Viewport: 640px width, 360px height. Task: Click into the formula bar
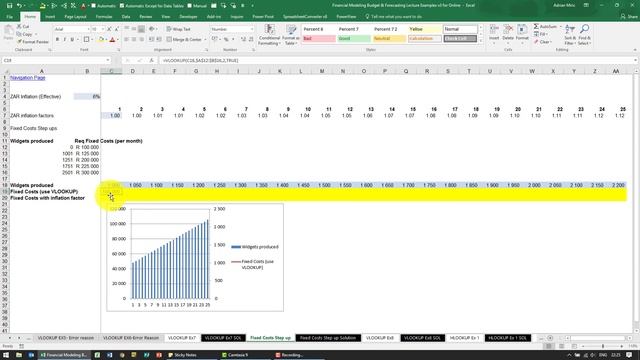396,60
